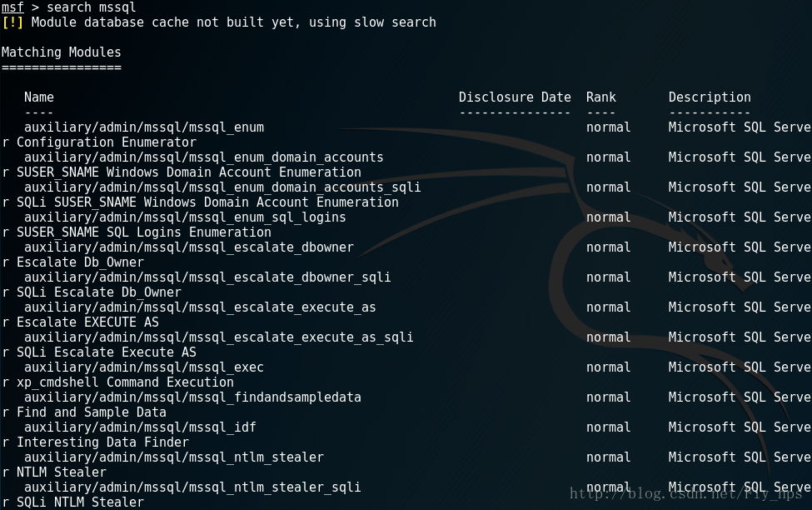Click the mssql_escalate_execute_as_sqli module path
The height and width of the screenshot is (510, 812).
tap(218, 338)
